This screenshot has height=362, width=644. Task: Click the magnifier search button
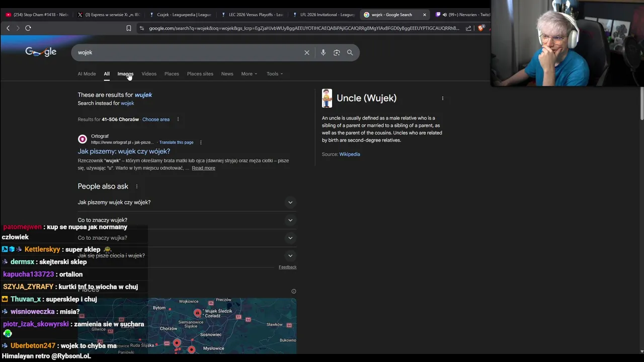[350, 52]
